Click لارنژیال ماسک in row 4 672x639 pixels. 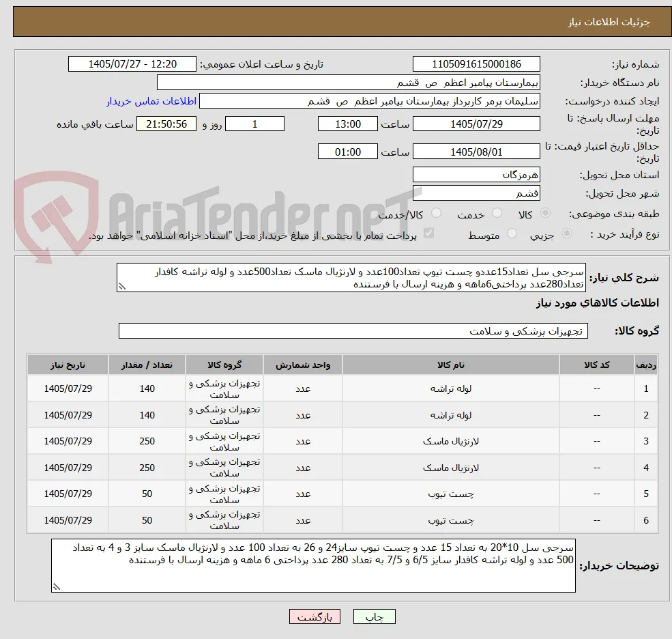(451, 468)
